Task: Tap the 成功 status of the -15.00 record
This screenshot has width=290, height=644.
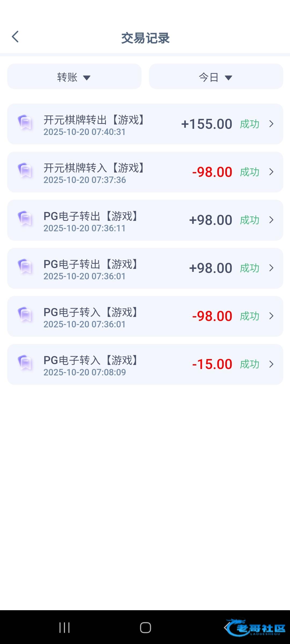Action: click(249, 364)
